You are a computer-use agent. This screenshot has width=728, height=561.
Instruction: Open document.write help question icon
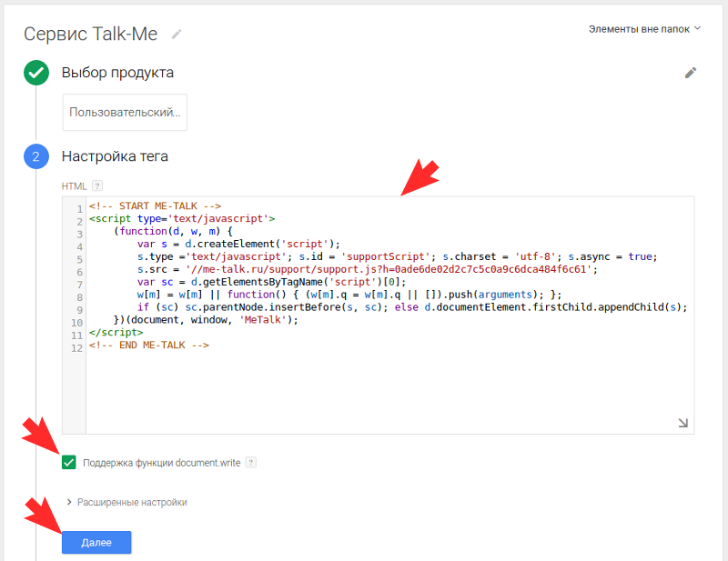(251, 463)
